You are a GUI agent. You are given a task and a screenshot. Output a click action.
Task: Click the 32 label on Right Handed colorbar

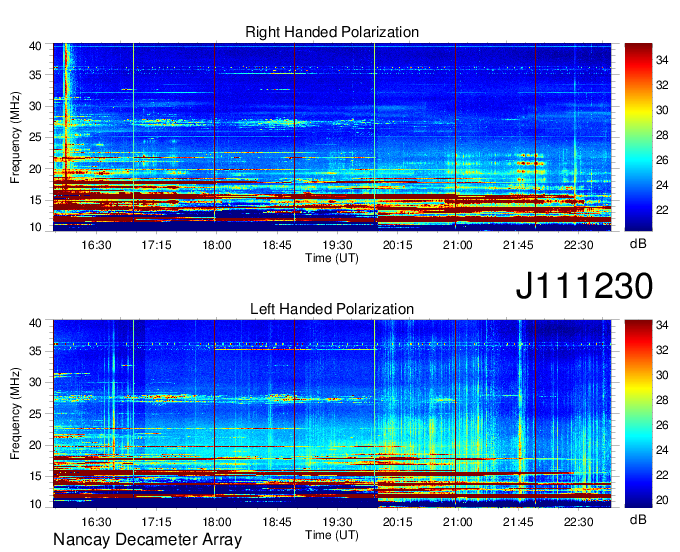(662, 85)
